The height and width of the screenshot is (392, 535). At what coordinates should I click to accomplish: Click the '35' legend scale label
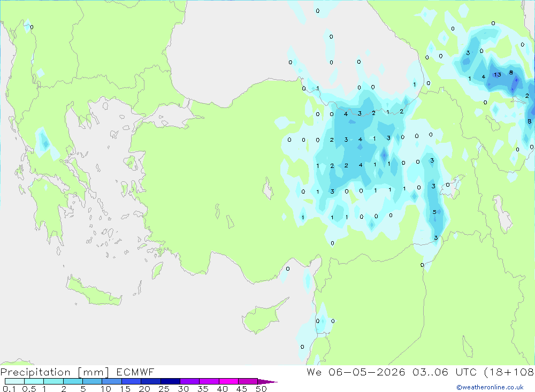203,389
